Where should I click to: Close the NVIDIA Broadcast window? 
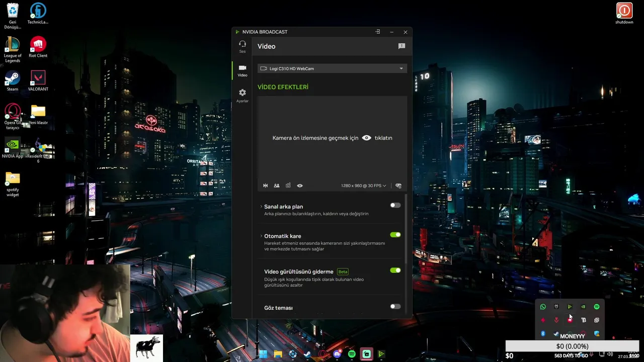pyautogui.click(x=406, y=32)
